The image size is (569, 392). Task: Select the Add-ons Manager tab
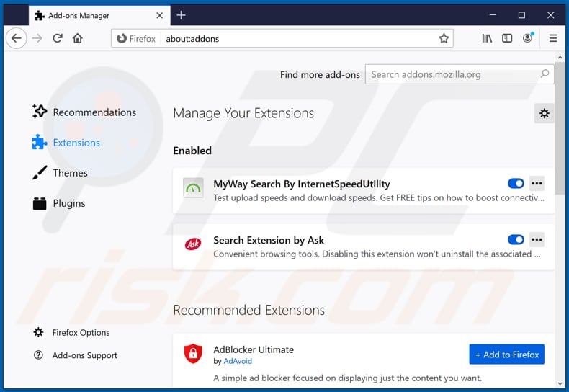pos(99,15)
